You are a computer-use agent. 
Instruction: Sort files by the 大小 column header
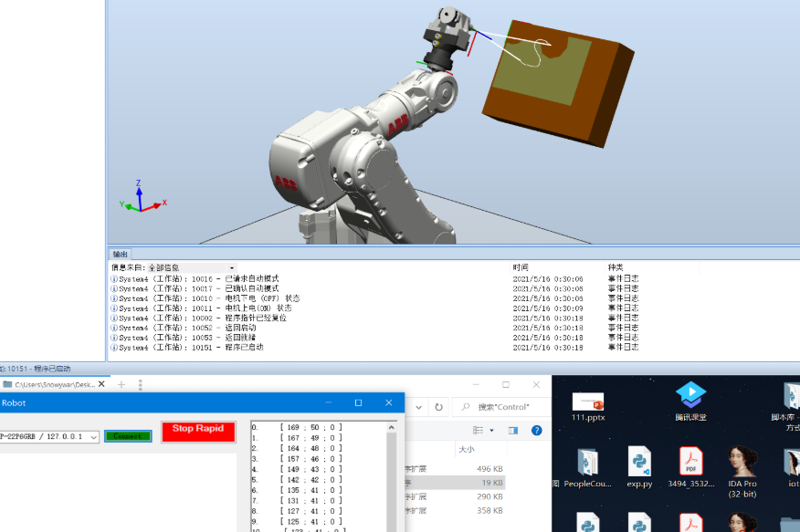467,449
